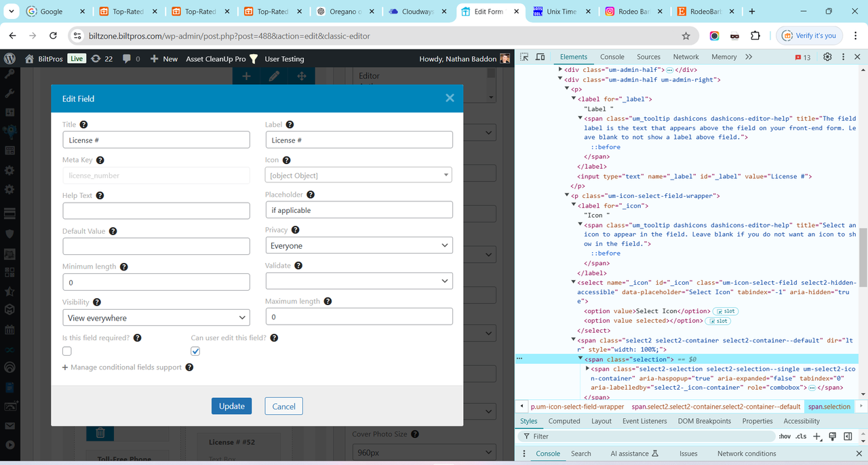Click the Verify it's you profile button
868x465 pixels.
coord(810,36)
